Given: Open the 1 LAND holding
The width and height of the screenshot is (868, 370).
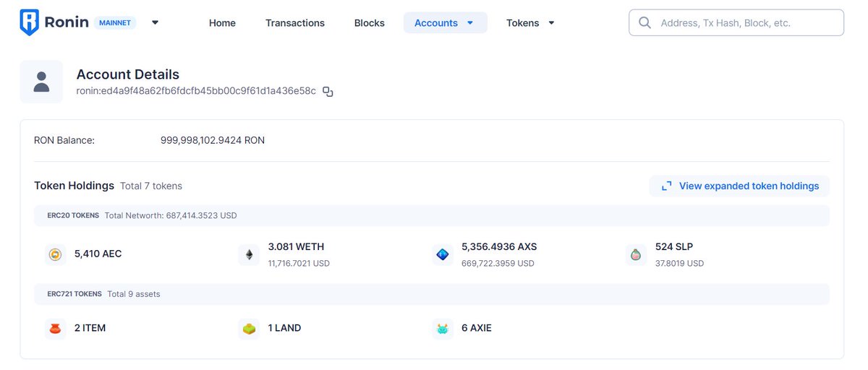Looking at the screenshot, I should pyautogui.click(x=284, y=328).
